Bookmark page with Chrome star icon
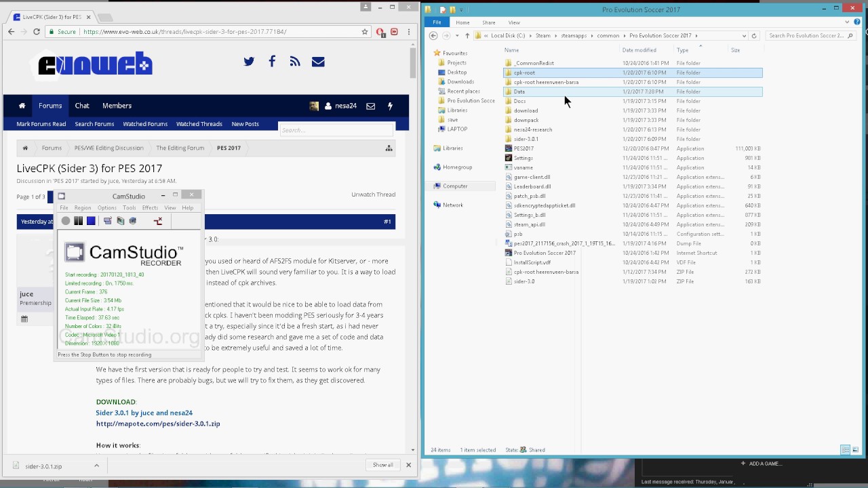Screen dimensions: 868x488 (x=365, y=32)
